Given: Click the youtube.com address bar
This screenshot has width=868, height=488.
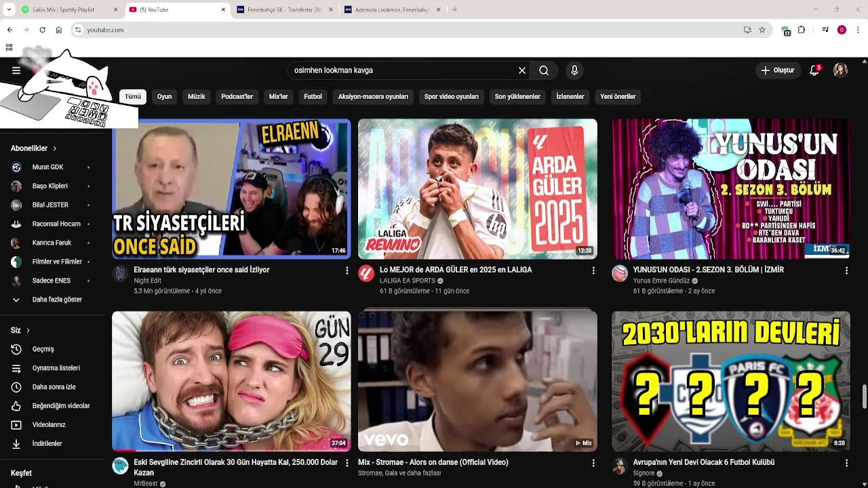Looking at the screenshot, I should (407, 30).
